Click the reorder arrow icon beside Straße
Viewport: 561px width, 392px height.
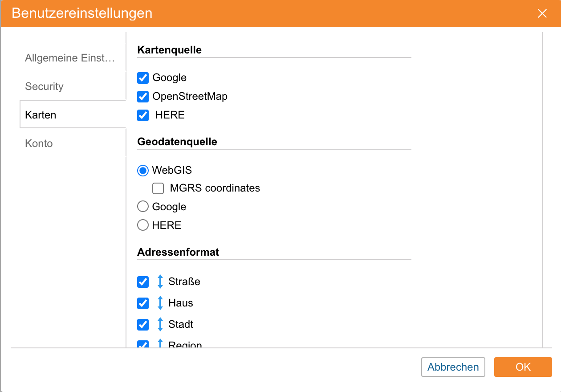coord(160,282)
